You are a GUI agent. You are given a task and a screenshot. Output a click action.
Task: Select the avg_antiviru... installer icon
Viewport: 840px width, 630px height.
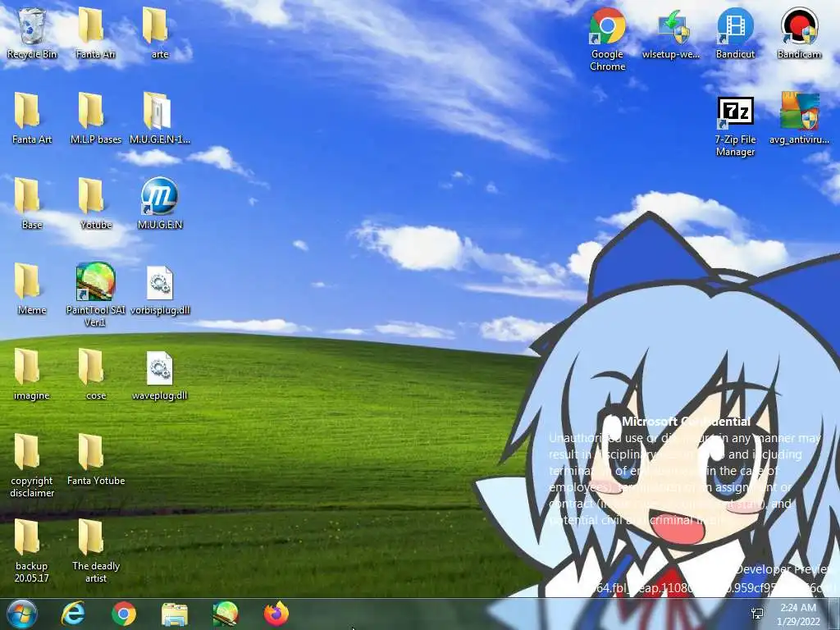point(799,118)
